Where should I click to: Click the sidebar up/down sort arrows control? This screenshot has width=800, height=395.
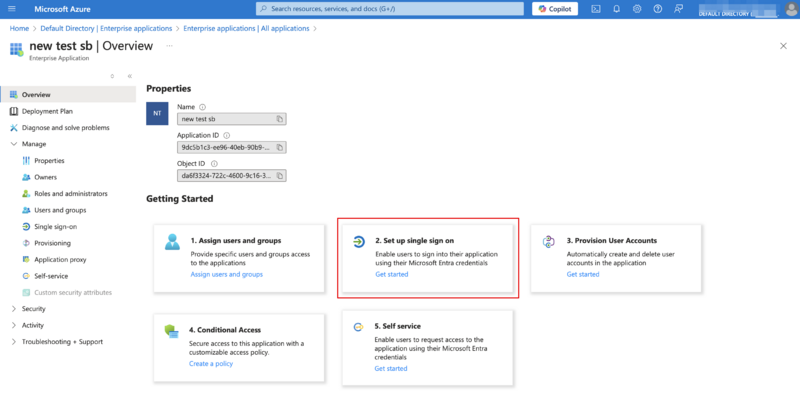[x=112, y=76]
